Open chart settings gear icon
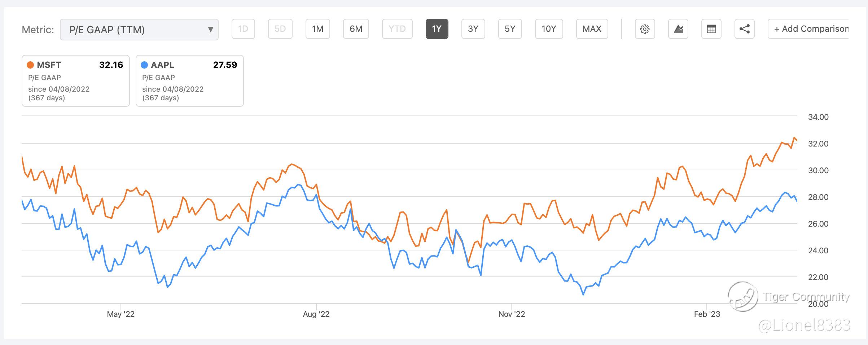The image size is (868, 345). [x=645, y=29]
